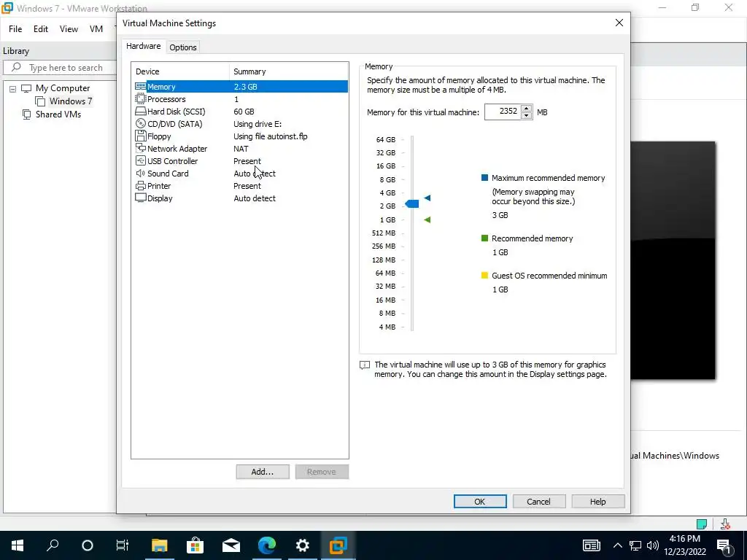This screenshot has width=747, height=560.
Task: Click the VMware status bar green icon
Action: click(x=701, y=524)
